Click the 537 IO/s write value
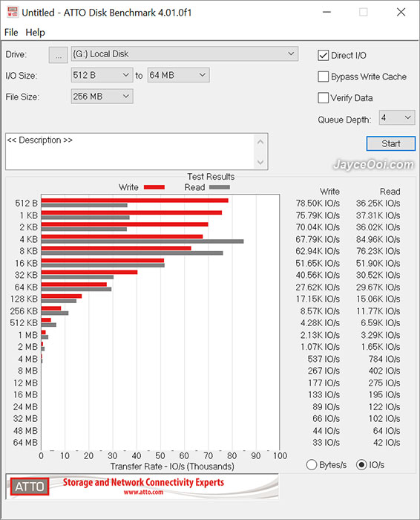 (324, 359)
